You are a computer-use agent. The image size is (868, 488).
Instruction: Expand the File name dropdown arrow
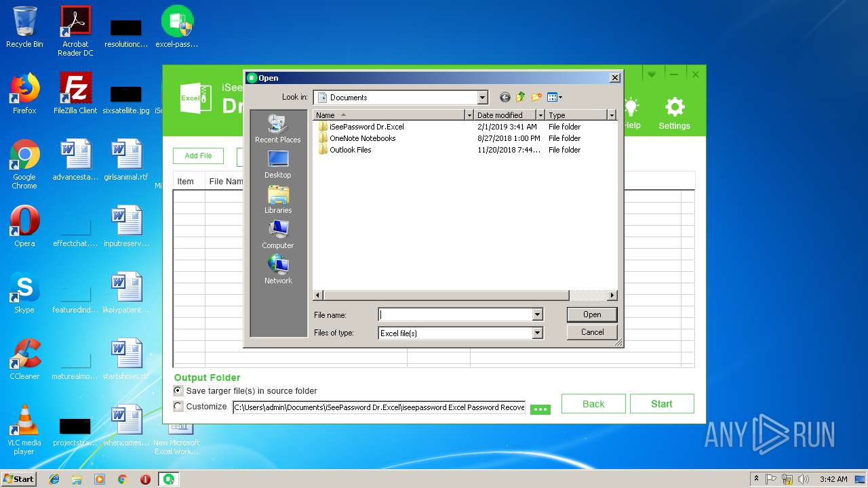pos(537,314)
